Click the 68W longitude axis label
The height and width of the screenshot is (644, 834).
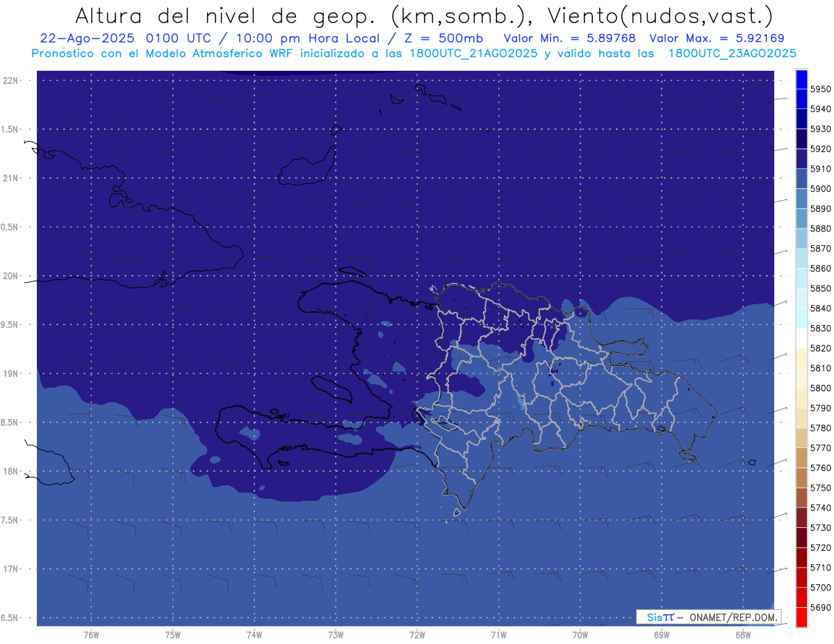[743, 635]
